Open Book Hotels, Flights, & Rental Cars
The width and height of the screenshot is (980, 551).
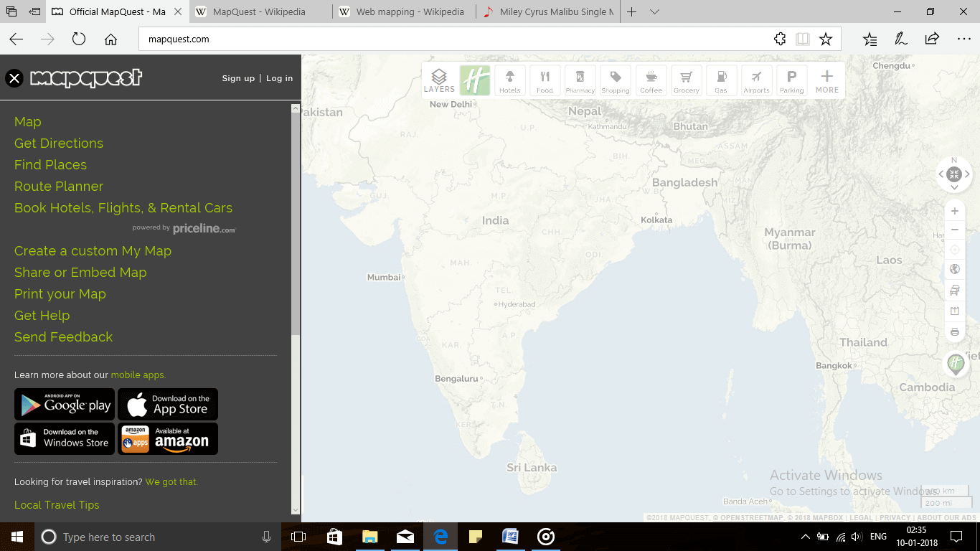tap(123, 208)
